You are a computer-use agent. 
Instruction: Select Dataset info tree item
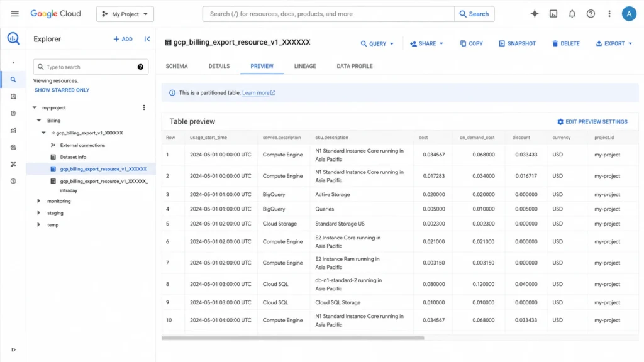click(x=73, y=157)
